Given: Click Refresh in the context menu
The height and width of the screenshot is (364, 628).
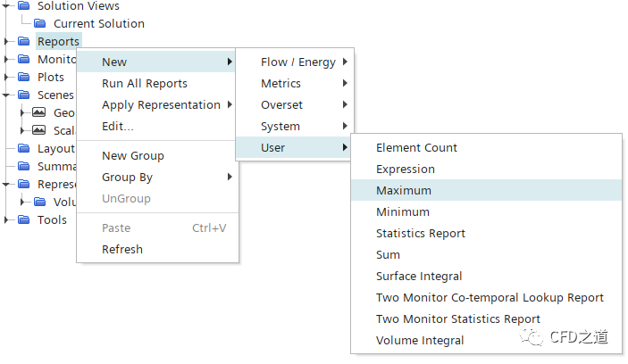Looking at the screenshot, I should tap(122, 250).
